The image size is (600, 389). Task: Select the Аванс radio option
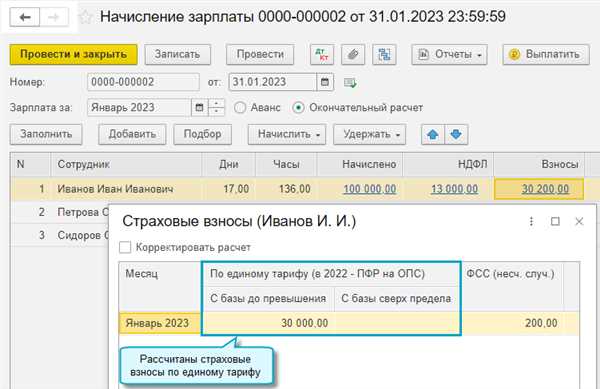(240, 107)
